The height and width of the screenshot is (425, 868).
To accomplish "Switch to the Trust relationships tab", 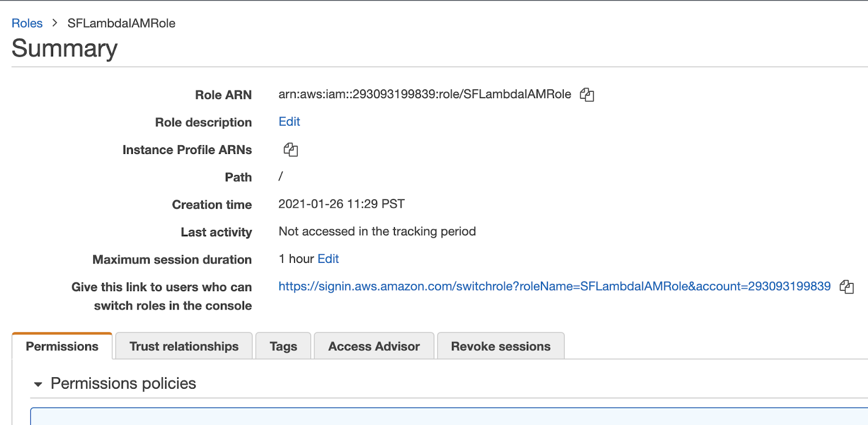I will click(x=184, y=346).
